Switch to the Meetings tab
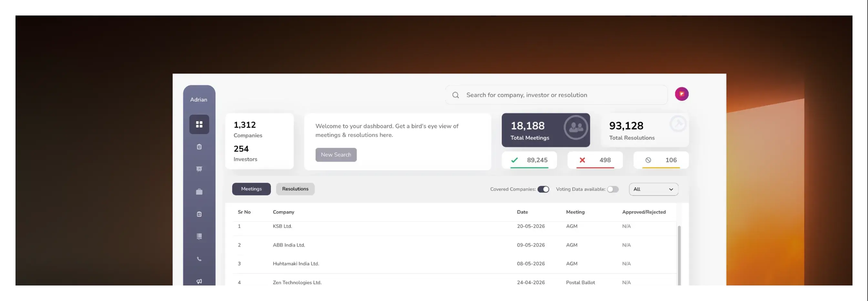This screenshot has width=868, height=301. coord(251,189)
